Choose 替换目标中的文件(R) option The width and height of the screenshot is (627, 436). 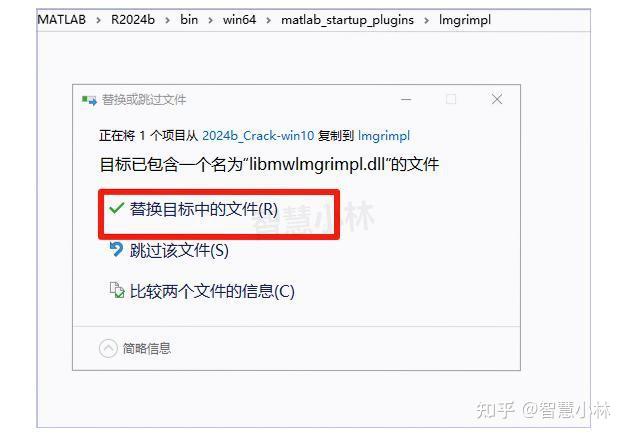click(204, 209)
